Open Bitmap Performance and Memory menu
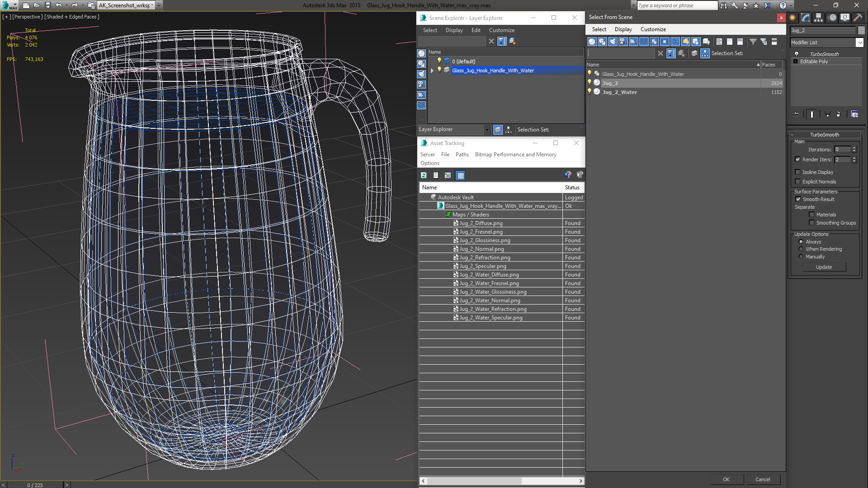868x488 pixels. (515, 155)
